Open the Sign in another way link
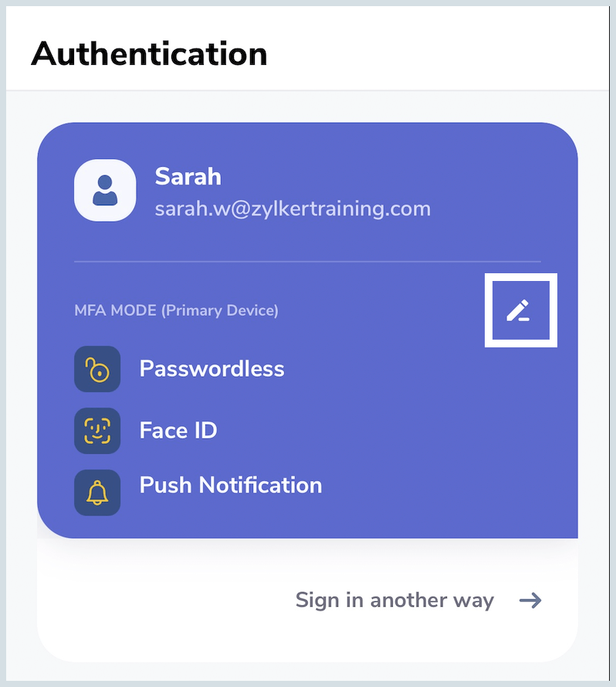 (394, 601)
